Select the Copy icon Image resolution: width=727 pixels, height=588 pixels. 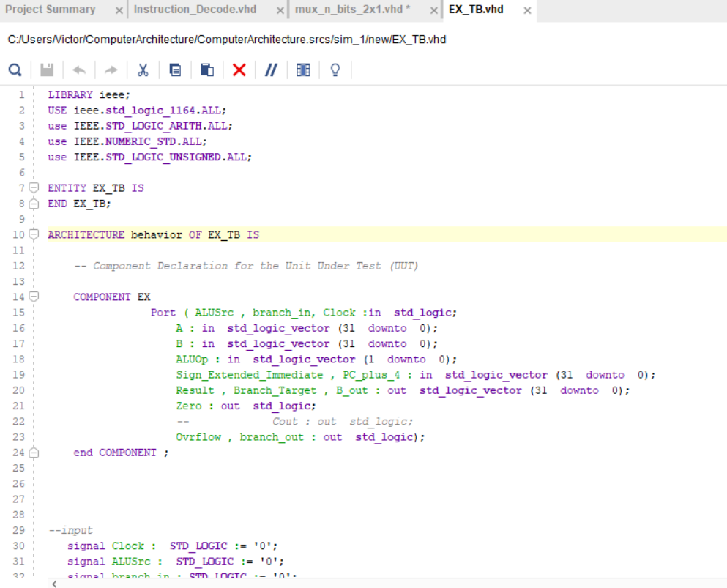pos(174,70)
